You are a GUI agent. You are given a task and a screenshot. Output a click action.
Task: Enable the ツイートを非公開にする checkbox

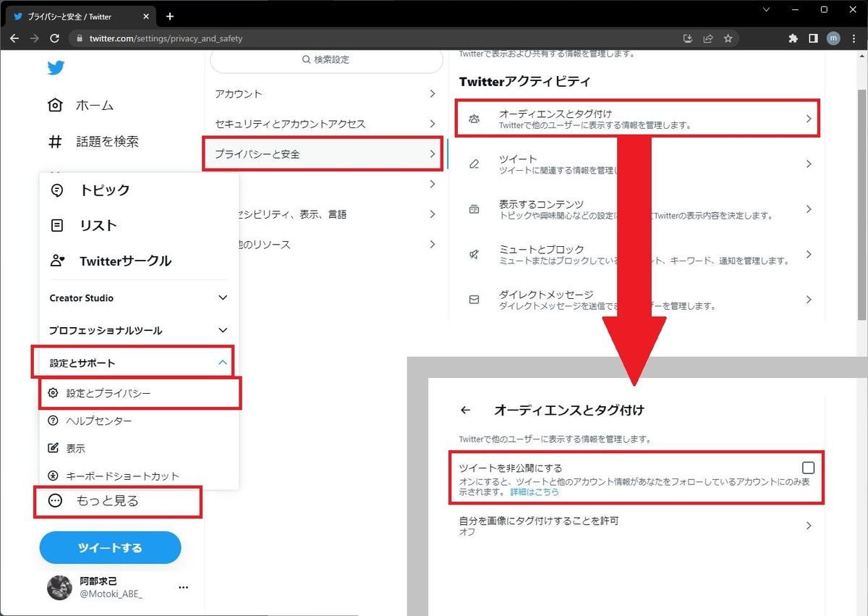click(808, 468)
